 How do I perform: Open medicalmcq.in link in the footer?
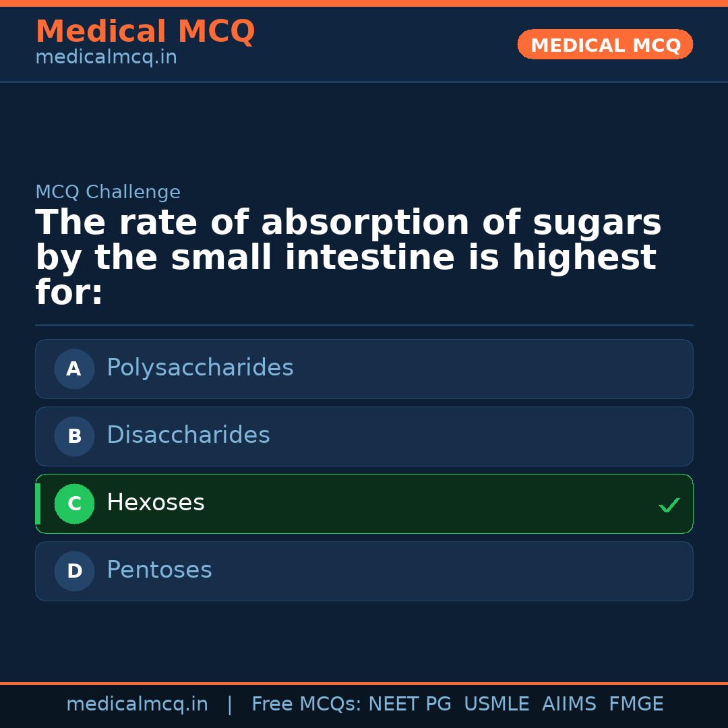(137, 704)
